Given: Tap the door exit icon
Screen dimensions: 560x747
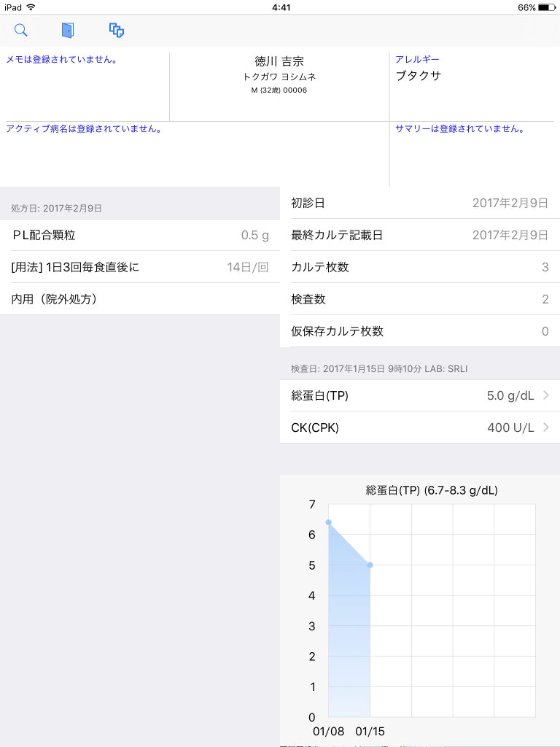Looking at the screenshot, I should 68,30.
